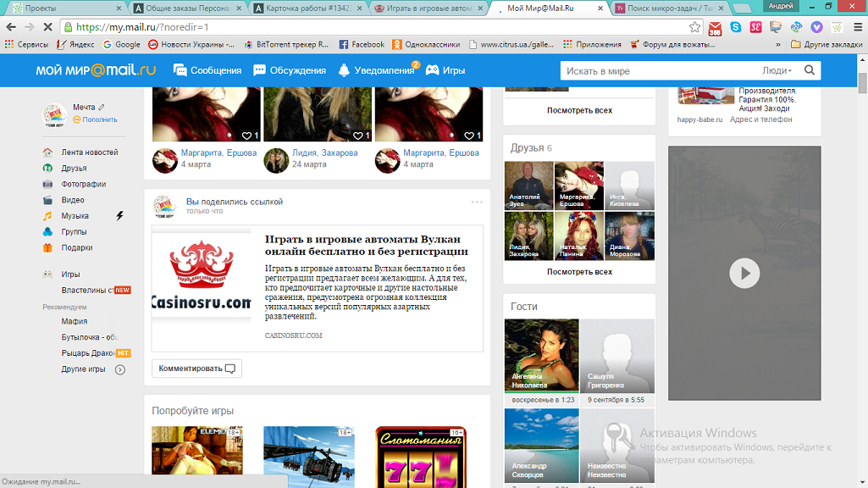Click the Мой Мир@mail.ru logo
Viewport: 868px width, 488px height.
point(96,70)
